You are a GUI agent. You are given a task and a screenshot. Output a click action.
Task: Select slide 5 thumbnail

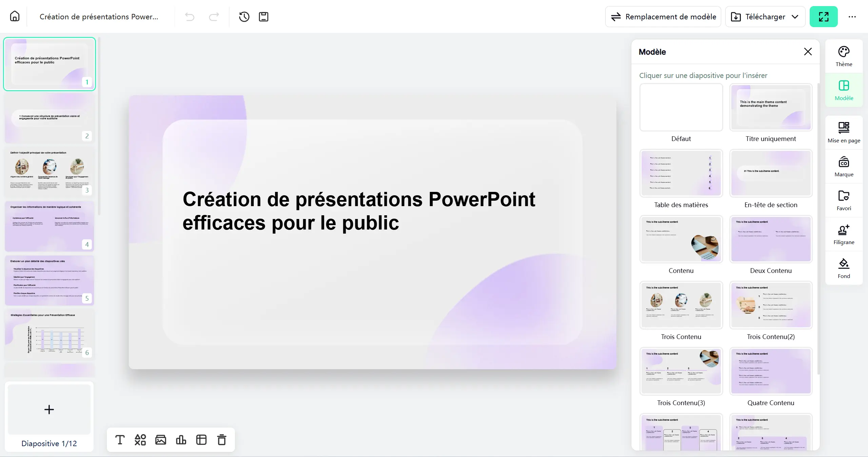click(50, 280)
